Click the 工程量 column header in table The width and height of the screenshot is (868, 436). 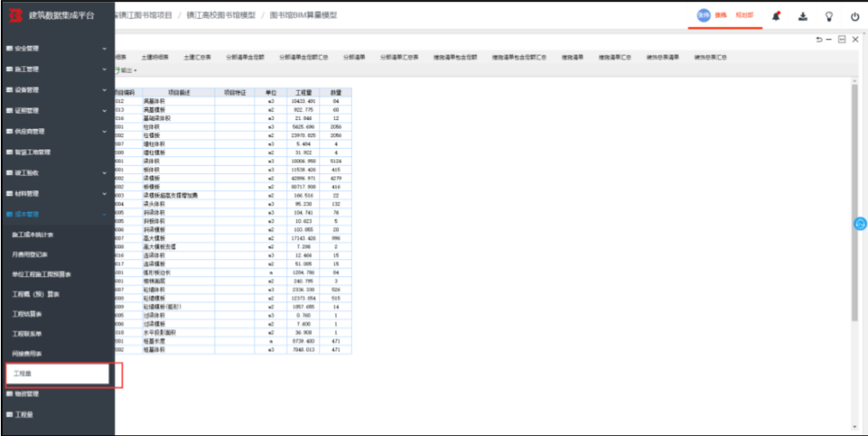coord(304,92)
